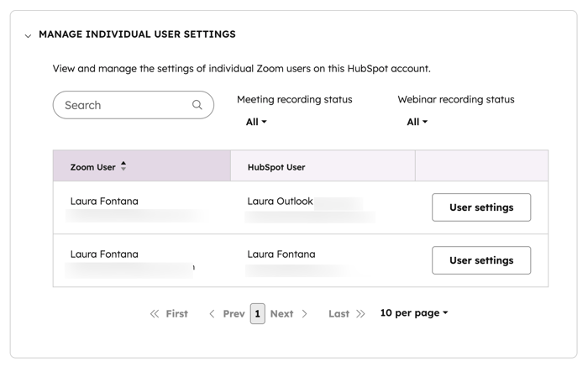Open the 10 per page dropdown
Viewport: 588px width, 367px height.
coord(414,313)
